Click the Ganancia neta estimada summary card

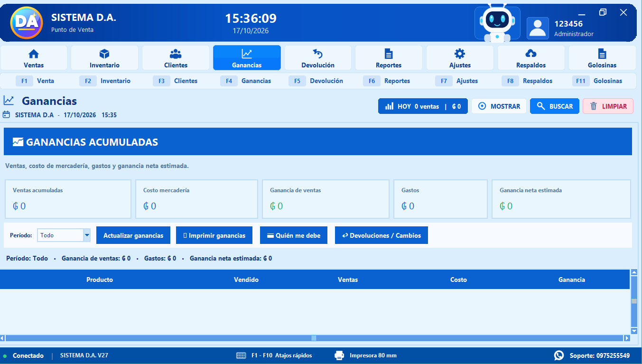561,199
